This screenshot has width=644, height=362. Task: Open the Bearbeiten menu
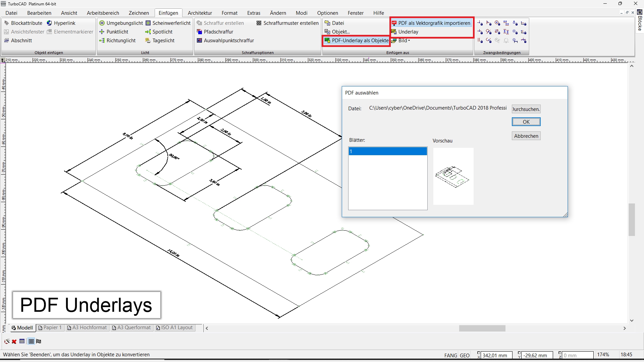point(39,13)
